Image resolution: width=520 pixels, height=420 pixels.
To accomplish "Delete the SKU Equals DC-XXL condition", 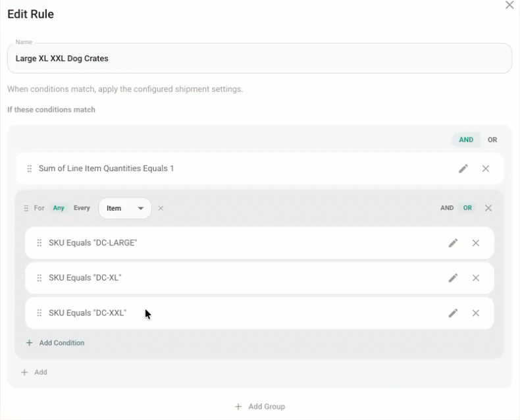I will click(x=475, y=313).
